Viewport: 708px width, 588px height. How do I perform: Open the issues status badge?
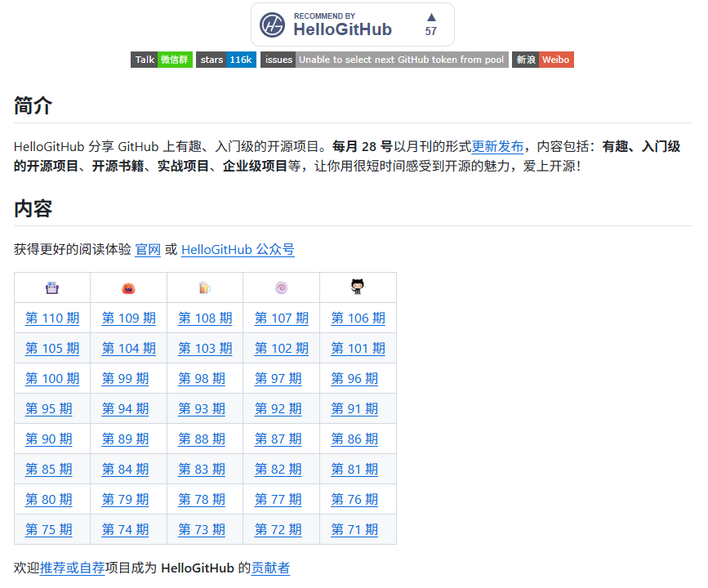click(385, 60)
